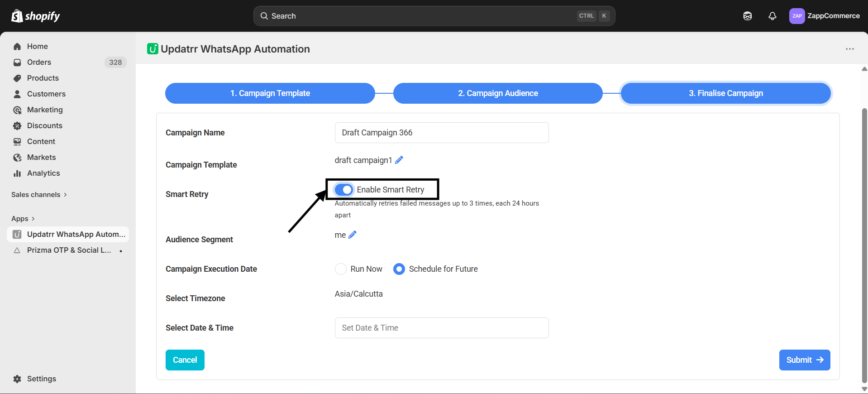
Task: Open the Sidekick assistant icon
Action: pyautogui.click(x=747, y=16)
